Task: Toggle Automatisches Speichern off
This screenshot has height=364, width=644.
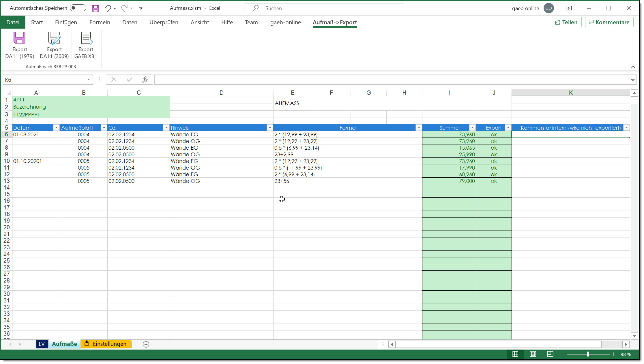Action: 77,8
